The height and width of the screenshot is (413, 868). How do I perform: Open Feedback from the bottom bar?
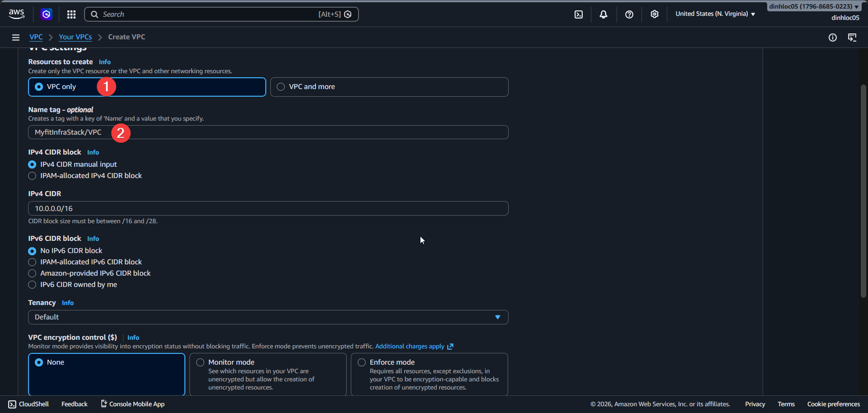click(74, 404)
